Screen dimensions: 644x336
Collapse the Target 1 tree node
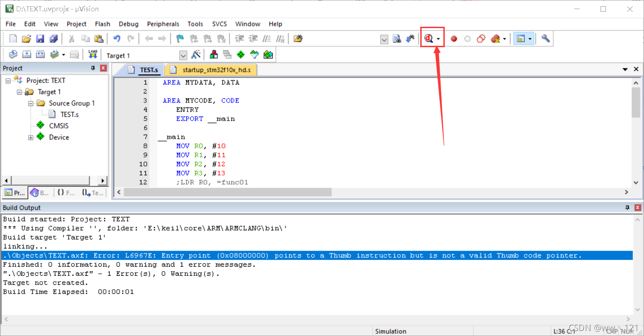click(19, 92)
